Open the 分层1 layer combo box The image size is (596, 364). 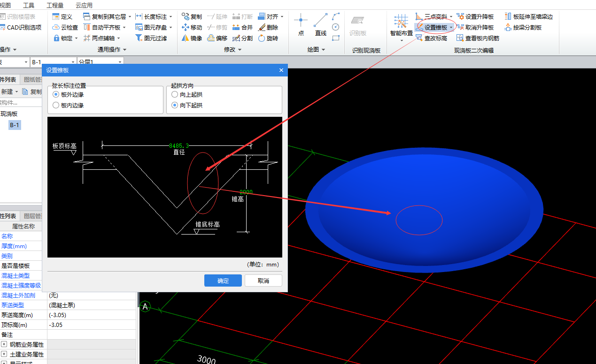click(101, 62)
